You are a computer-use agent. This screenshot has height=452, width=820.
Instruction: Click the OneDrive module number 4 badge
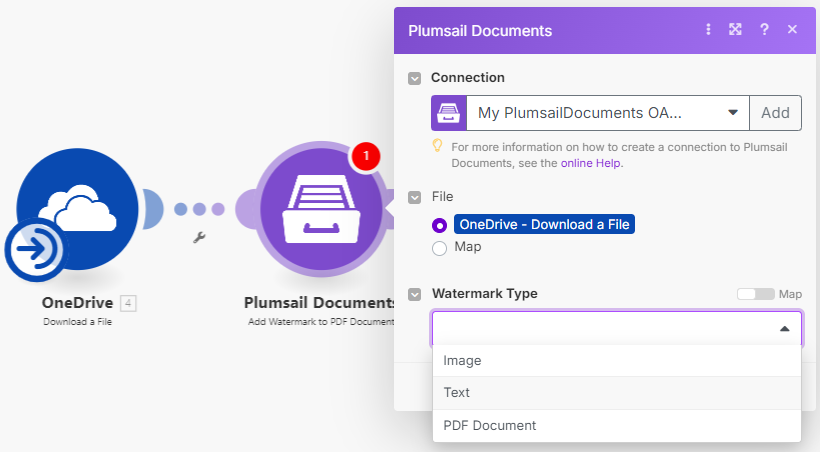pos(128,303)
